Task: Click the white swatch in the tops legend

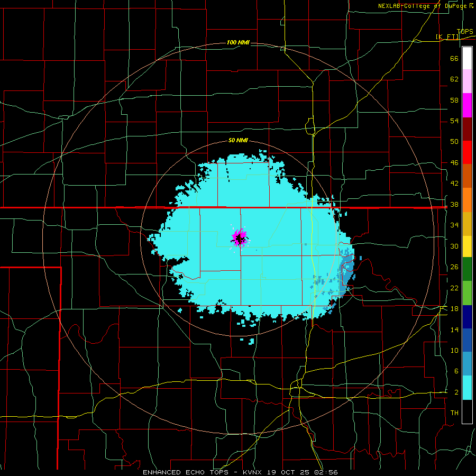Action: (x=467, y=58)
